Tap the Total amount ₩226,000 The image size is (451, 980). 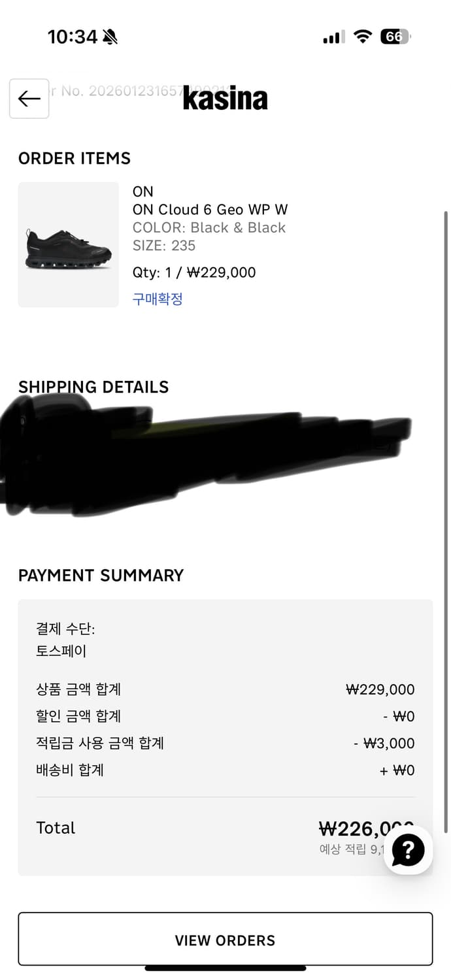356,828
